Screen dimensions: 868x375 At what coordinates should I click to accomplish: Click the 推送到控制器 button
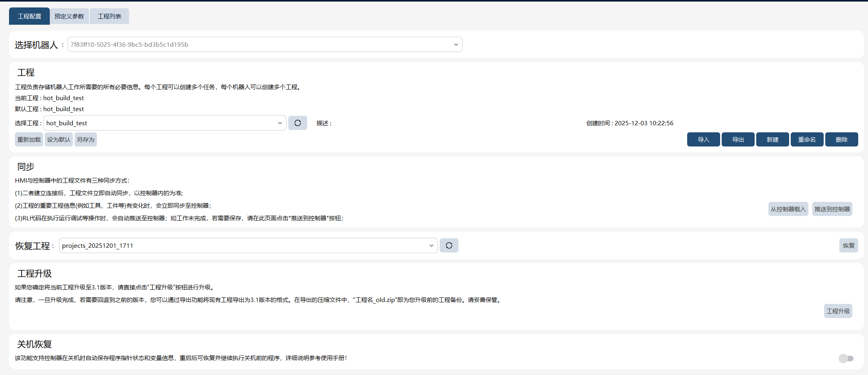[832, 209]
